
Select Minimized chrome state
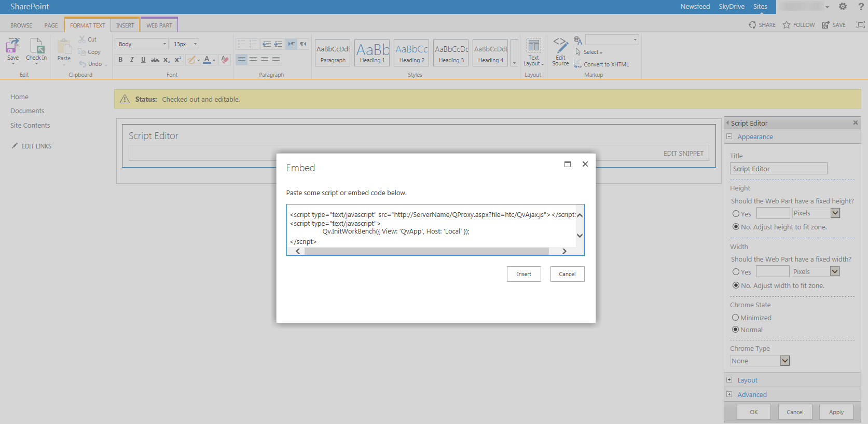[735, 318]
